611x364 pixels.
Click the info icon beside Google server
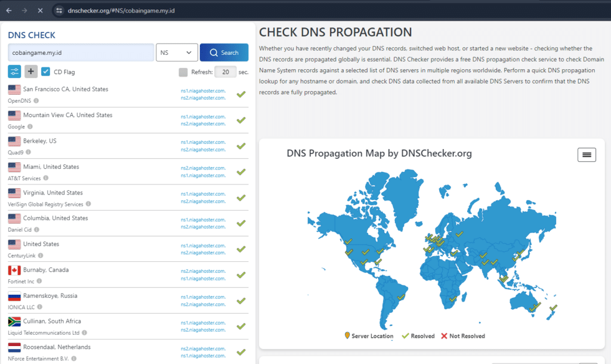[32, 126]
